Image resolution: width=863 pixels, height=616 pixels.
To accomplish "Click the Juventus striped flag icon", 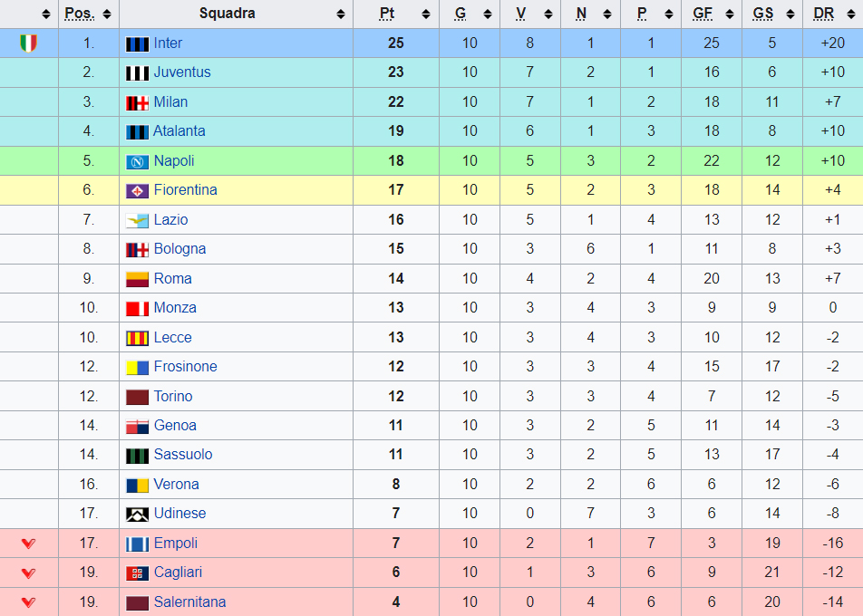I will [x=137, y=73].
